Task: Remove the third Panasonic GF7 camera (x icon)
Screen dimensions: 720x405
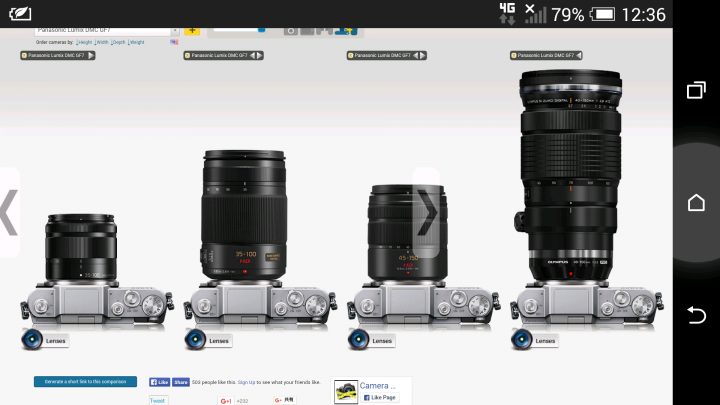Action: 350,56
